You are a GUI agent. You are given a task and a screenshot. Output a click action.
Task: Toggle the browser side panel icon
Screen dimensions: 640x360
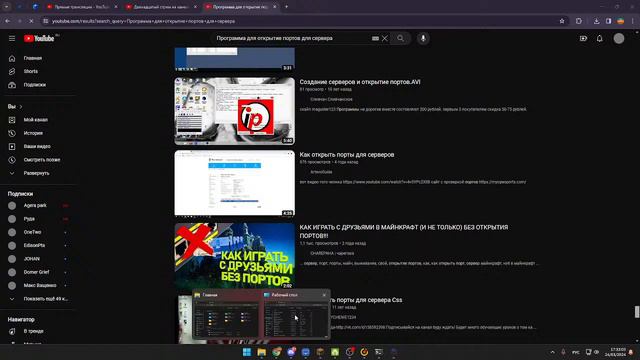pos(609,21)
